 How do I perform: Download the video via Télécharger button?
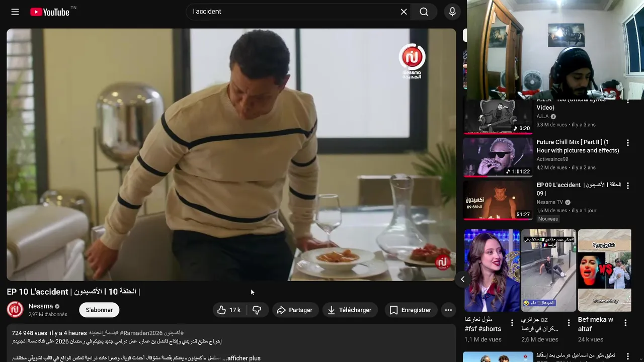tap(350, 310)
